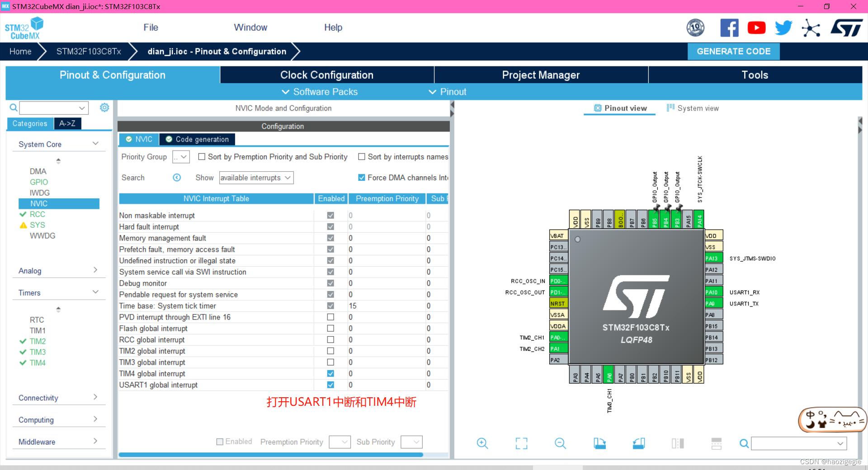Click the peripheral search input field
Image resolution: width=868 pixels, height=470 pixels.
[54, 108]
